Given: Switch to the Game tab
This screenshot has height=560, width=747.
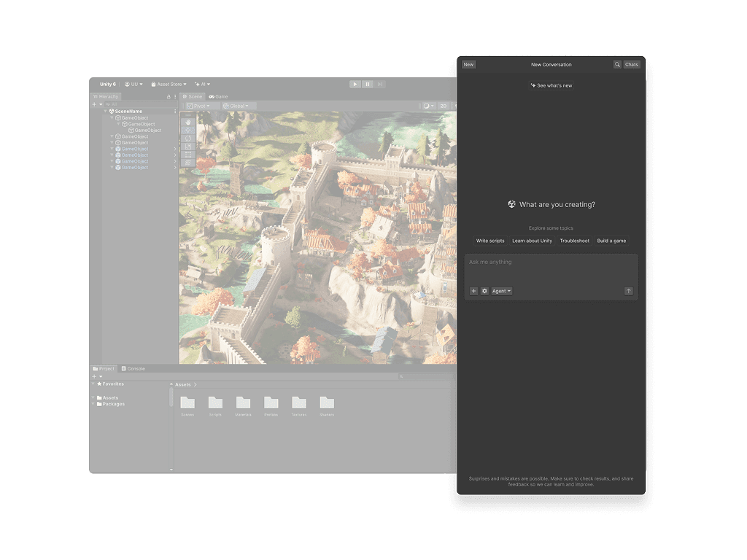Looking at the screenshot, I should point(218,97).
